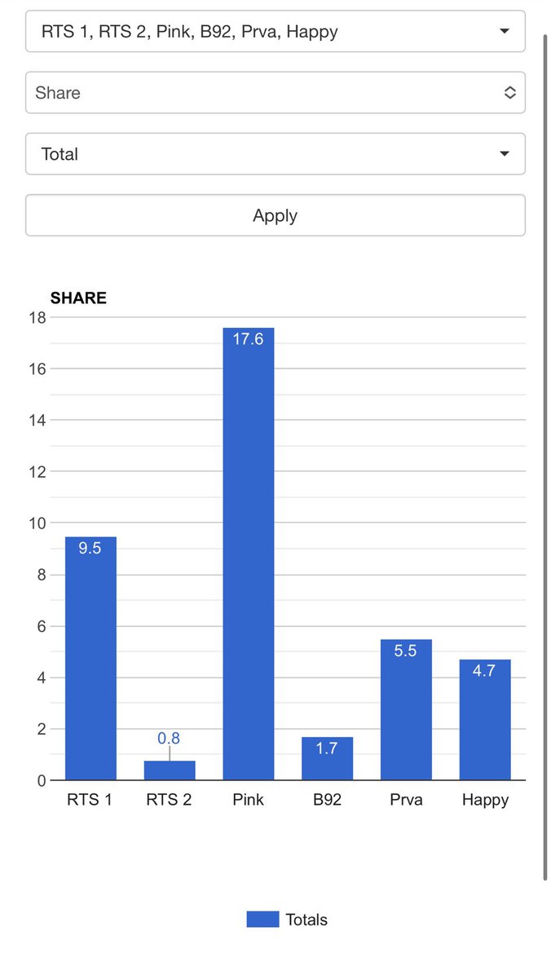Click the RTS 1 bar in chart
Viewport: 551px width, 980px height.
(x=90, y=659)
